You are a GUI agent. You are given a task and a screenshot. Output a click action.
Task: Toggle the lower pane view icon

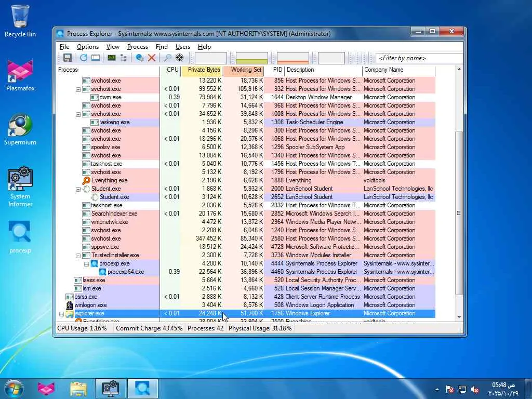pyautogui.click(x=96, y=58)
